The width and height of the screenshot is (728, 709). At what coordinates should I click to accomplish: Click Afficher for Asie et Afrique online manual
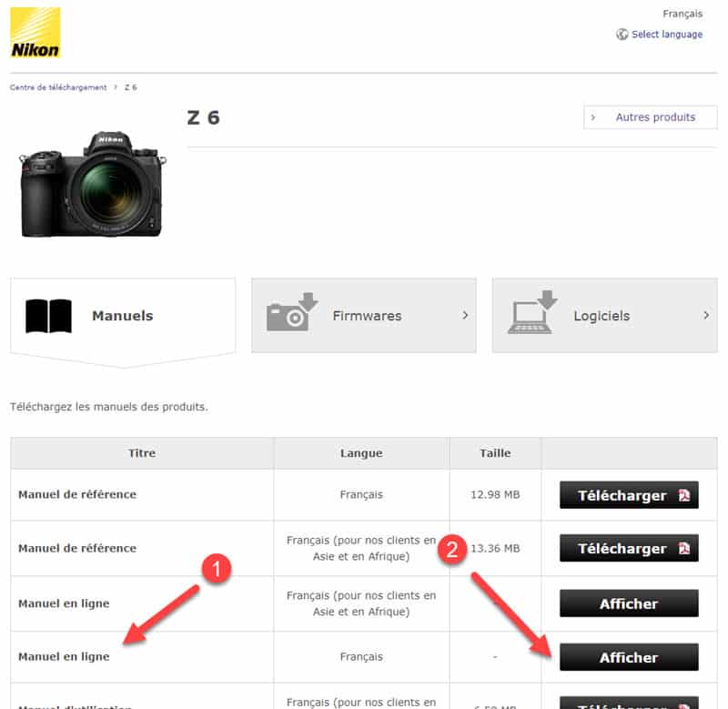click(629, 603)
